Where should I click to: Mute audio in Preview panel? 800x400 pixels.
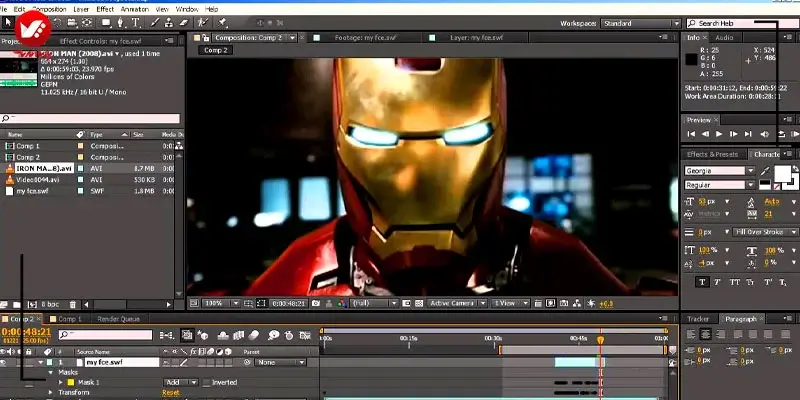pyautogui.click(x=764, y=134)
